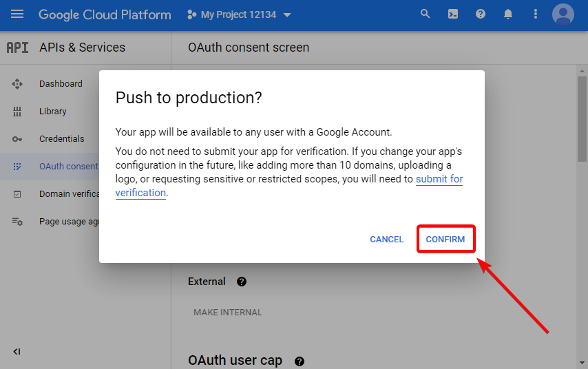Open the hamburger navigation menu
This screenshot has width=588, height=369.
(x=17, y=14)
